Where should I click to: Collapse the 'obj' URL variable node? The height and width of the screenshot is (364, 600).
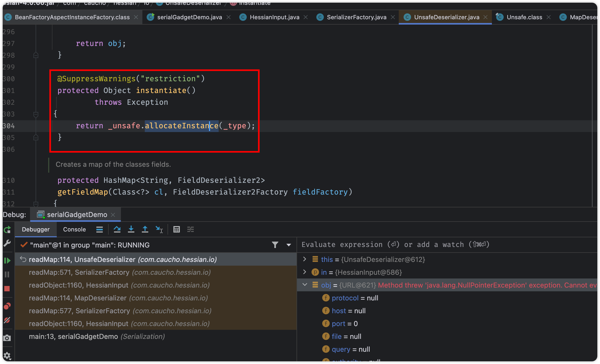pos(305,285)
